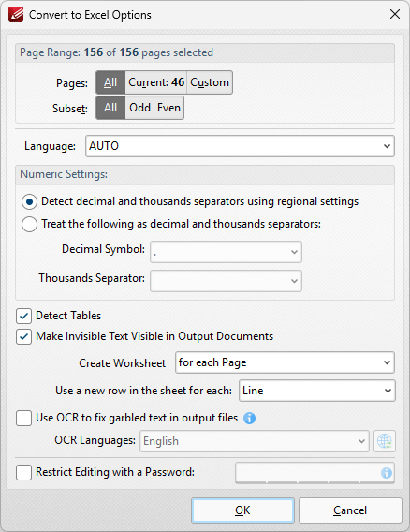Image resolution: width=410 pixels, height=532 pixels.
Task: Choose Even pages subset
Action: pos(168,108)
